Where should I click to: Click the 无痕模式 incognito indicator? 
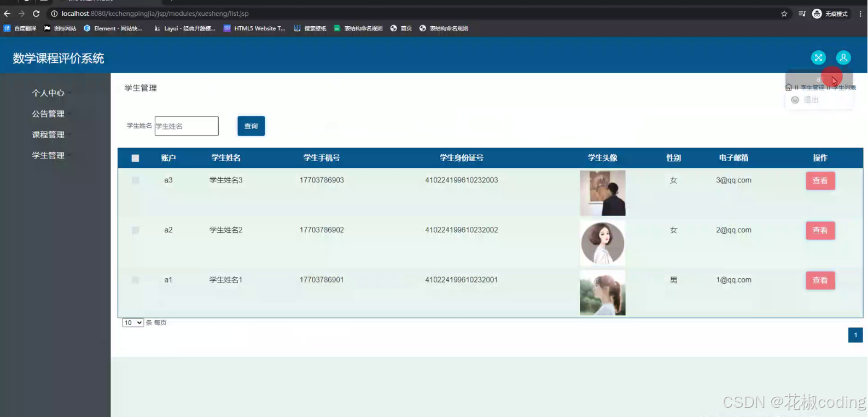tap(830, 14)
